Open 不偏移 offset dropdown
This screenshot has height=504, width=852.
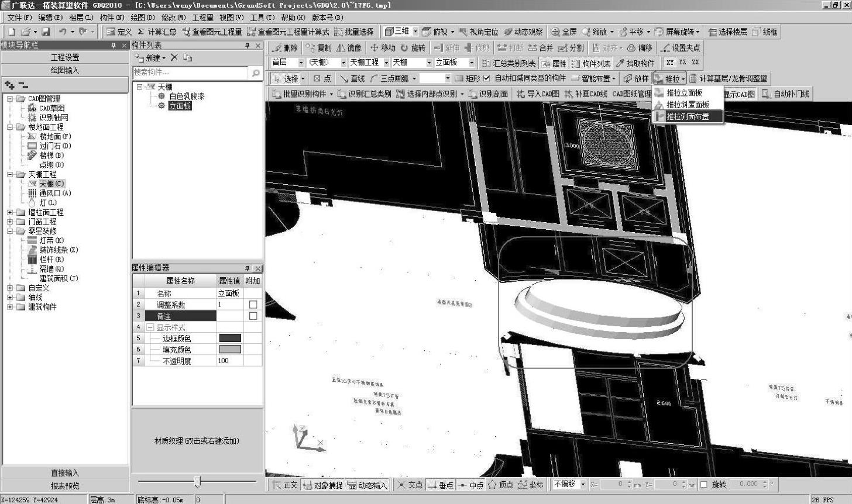pos(583,485)
